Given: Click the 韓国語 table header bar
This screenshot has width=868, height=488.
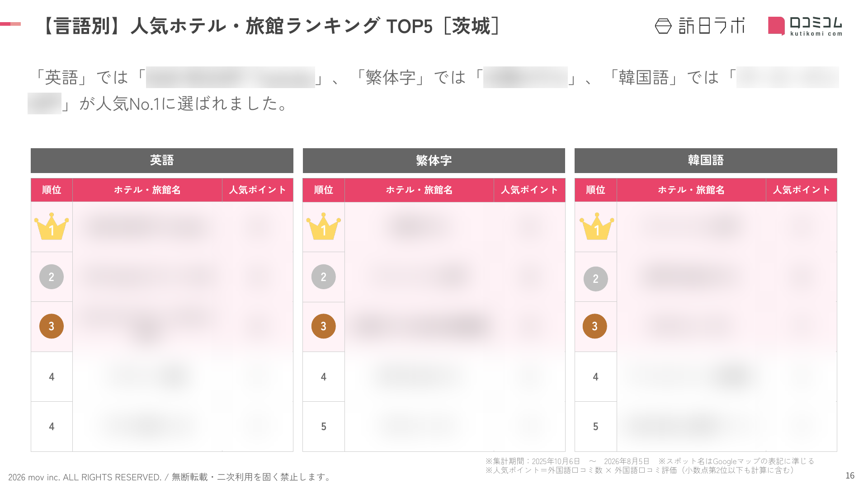Looking at the screenshot, I should [x=706, y=160].
